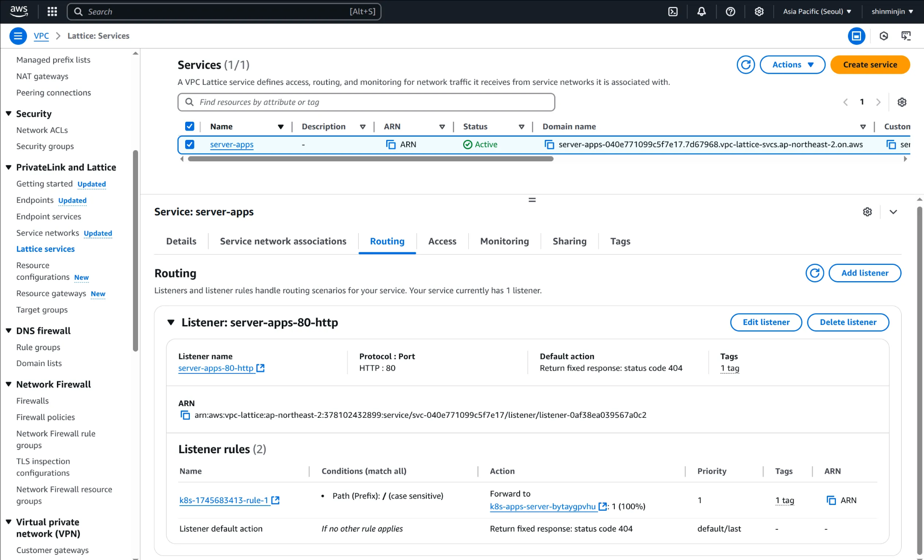Copy the server-apps domain name

[549, 145]
